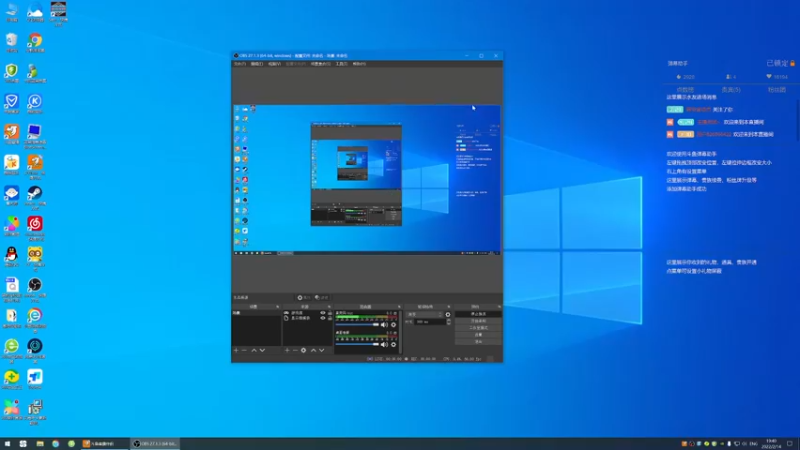Open the 帮助 menu in OBS menu bar

(359, 64)
